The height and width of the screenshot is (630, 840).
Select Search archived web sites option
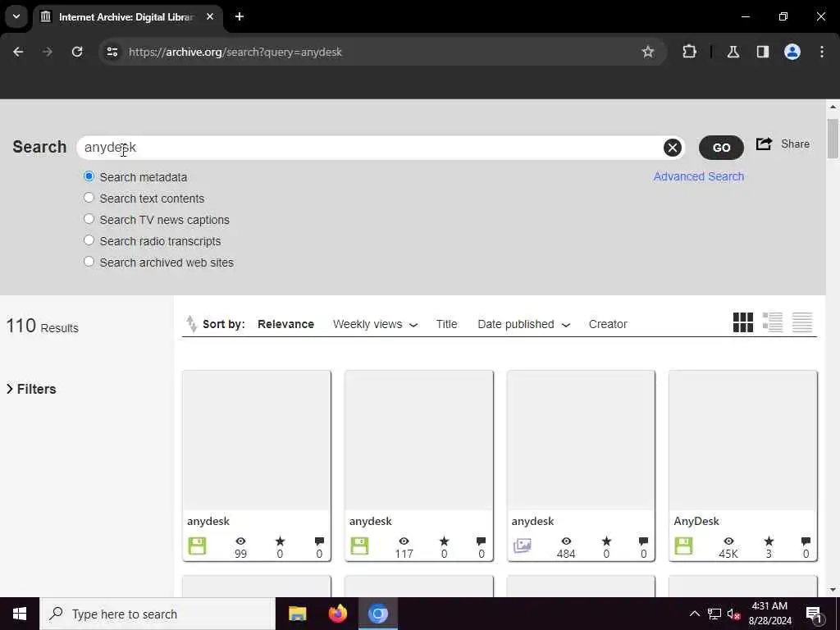pyautogui.click(x=89, y=262)
